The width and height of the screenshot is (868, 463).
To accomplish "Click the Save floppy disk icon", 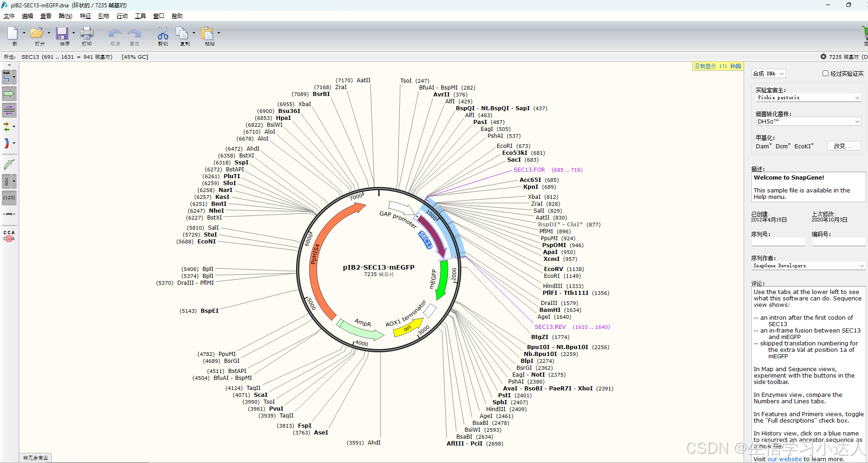I will (62, 33).
